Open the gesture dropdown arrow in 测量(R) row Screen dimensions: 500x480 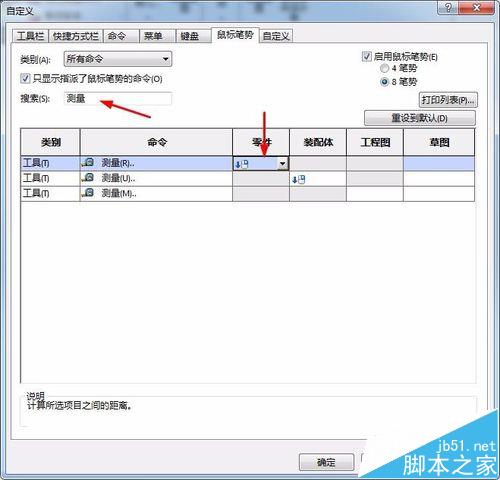pyautogui.click(x=282, y=164)
